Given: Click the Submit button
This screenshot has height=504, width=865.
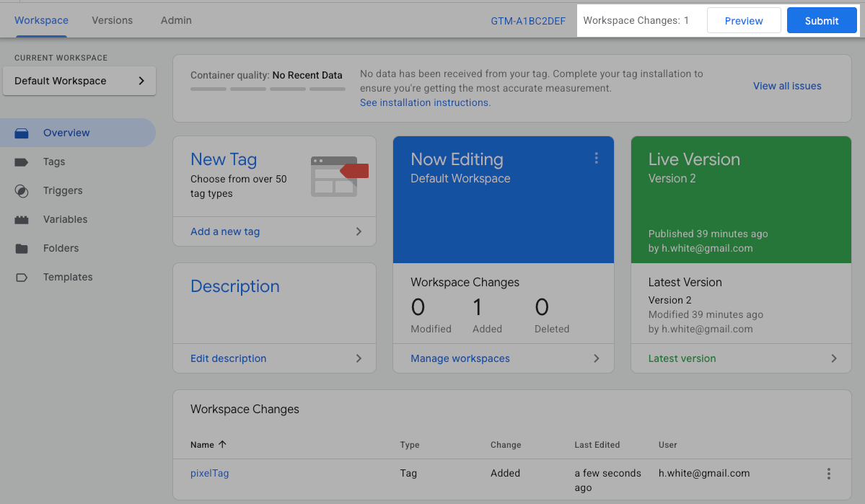Looking at the screenshot, I should click(x=822, y=21).
